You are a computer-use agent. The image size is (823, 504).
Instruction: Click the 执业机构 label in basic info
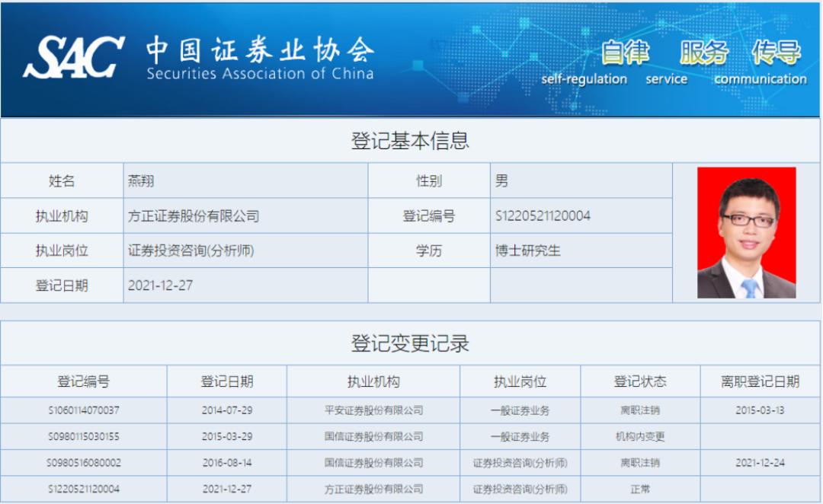click(62, 216)
